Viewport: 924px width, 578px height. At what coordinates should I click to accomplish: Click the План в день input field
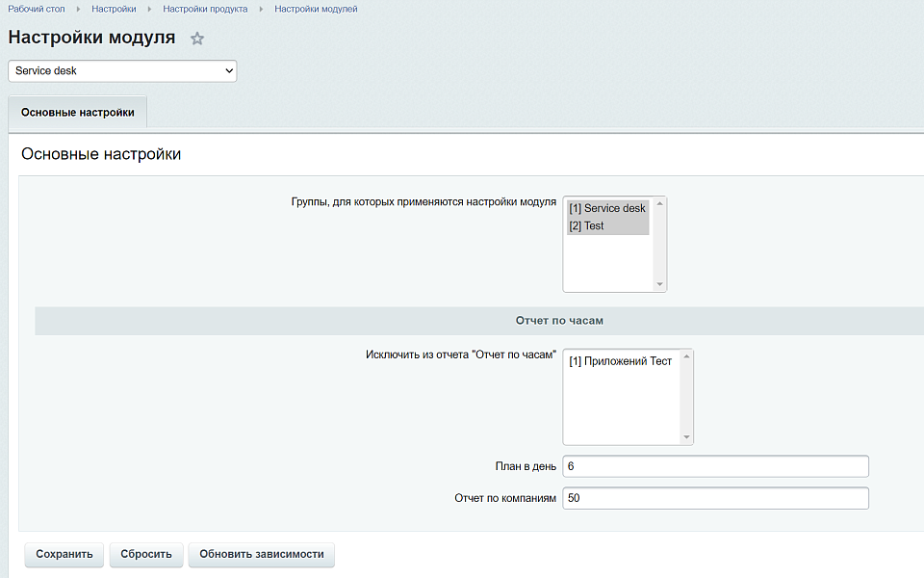point(715,465)
